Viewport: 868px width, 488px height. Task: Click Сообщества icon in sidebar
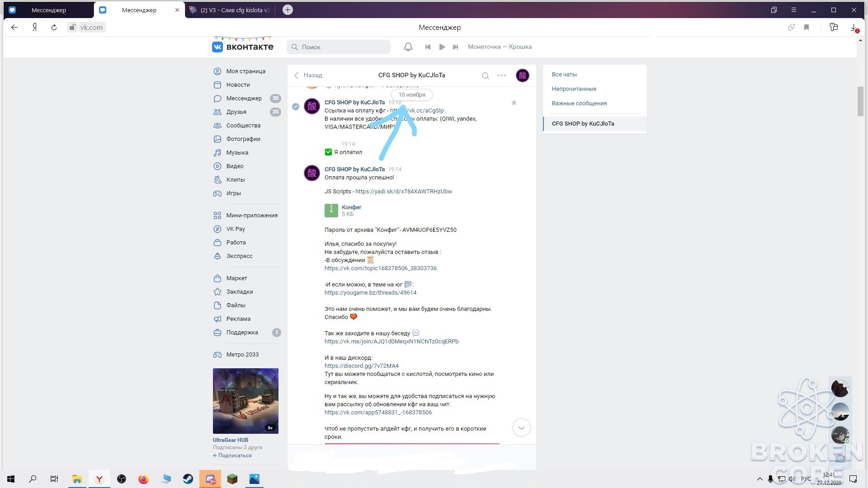(217, 126)
